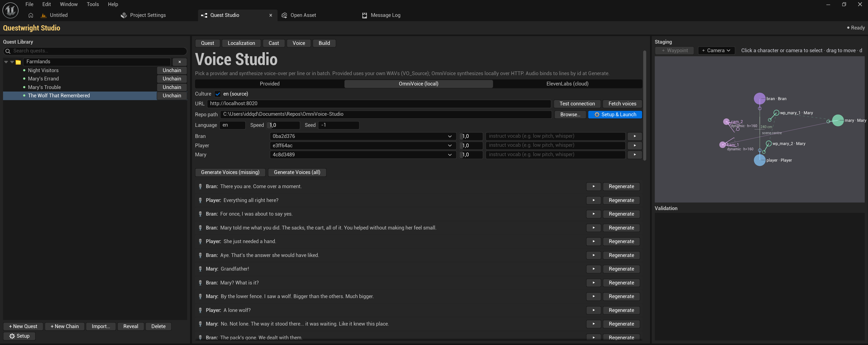
Task: Click the search magnifier in Quest Library
Action: 8,51
